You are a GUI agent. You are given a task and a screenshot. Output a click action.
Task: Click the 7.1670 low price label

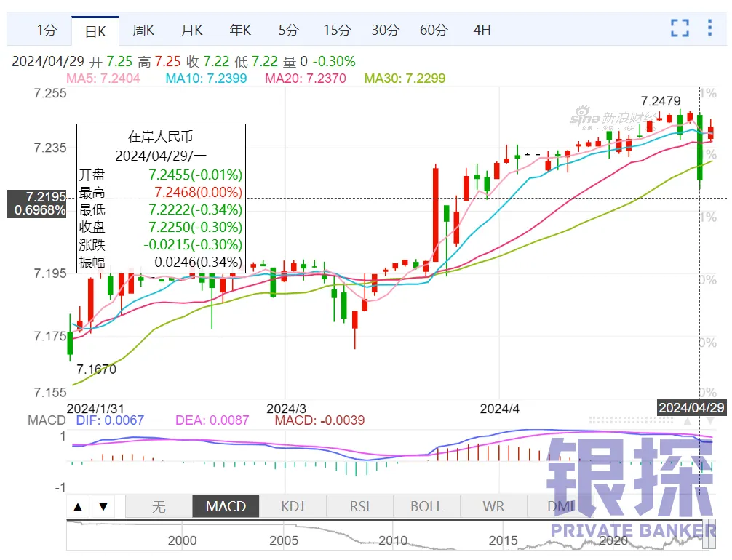pos(96,369)
